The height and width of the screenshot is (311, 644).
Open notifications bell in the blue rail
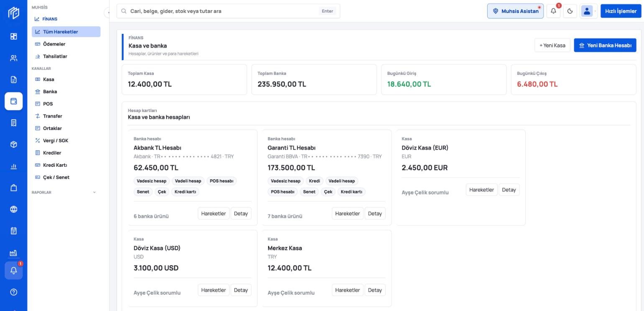(x=13, y=270)
